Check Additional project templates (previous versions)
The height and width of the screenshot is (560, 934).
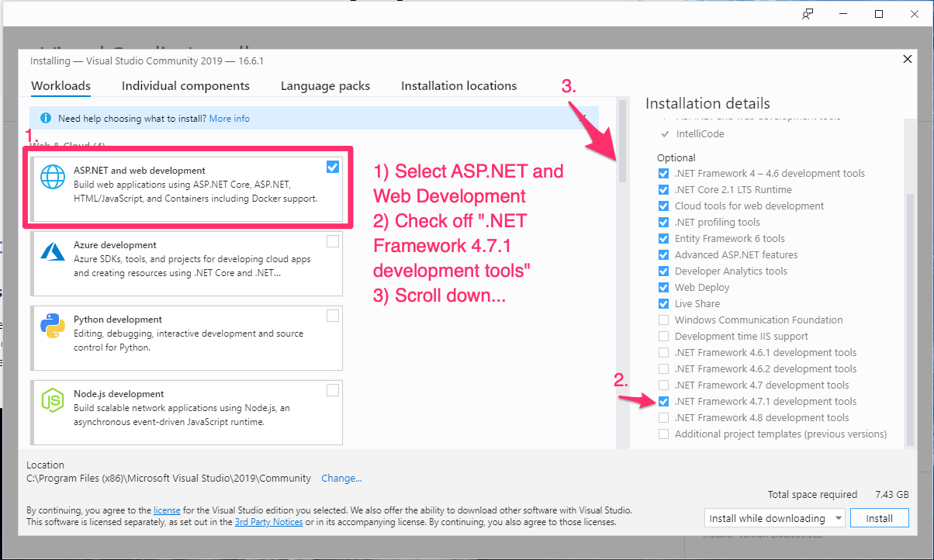[663, 434]
